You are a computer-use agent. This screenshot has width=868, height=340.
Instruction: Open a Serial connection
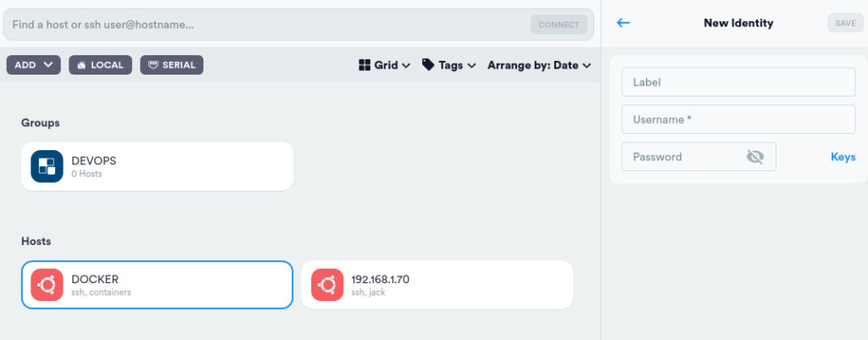[171, 64]
